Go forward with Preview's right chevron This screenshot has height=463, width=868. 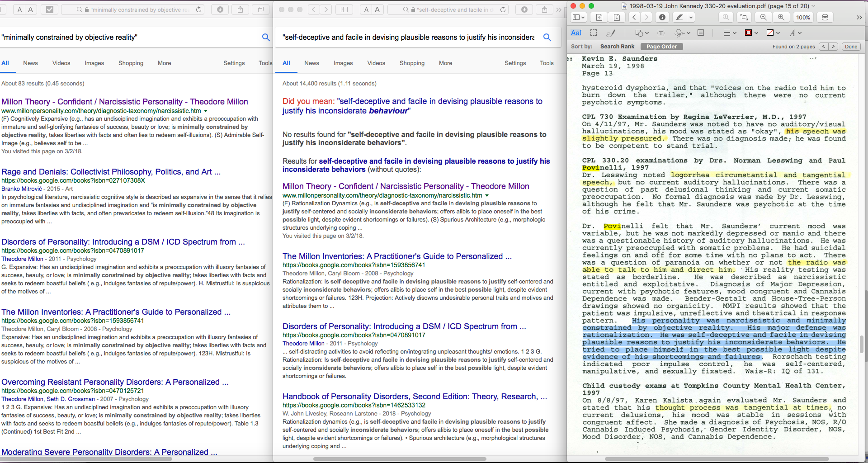(x=647, y=17)
